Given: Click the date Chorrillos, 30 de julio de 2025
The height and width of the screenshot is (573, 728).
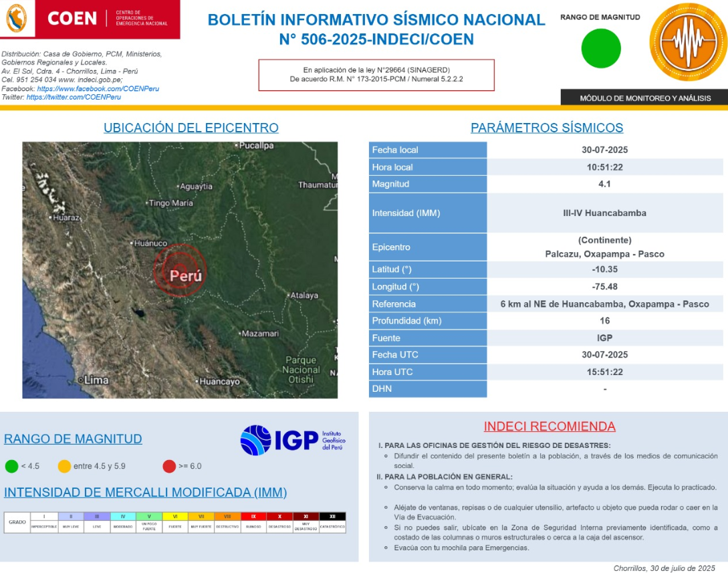Looking at the screenshot, I should click(664, 568).
